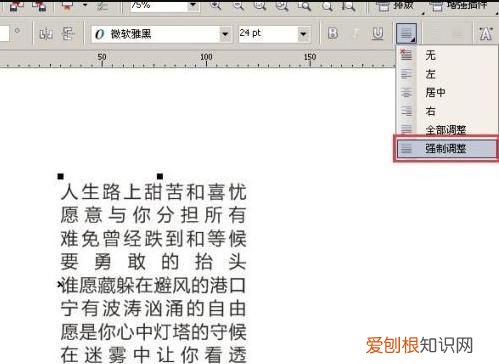This screenshot has height=364, width=499.
Task: Choose 右 alignment from the menu
Action: pyautogui.click(x=447, y=111)
